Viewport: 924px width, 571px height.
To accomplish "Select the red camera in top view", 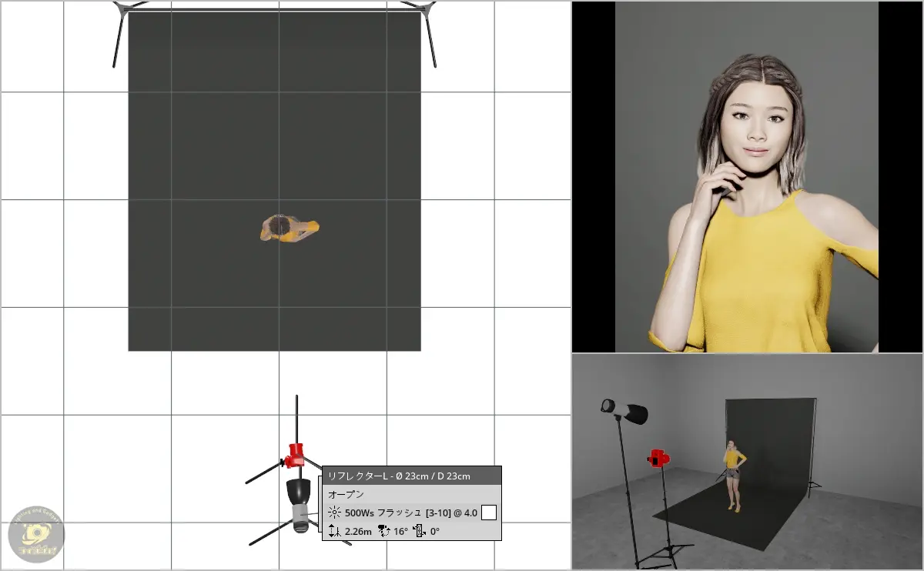I will coord(294,455).
